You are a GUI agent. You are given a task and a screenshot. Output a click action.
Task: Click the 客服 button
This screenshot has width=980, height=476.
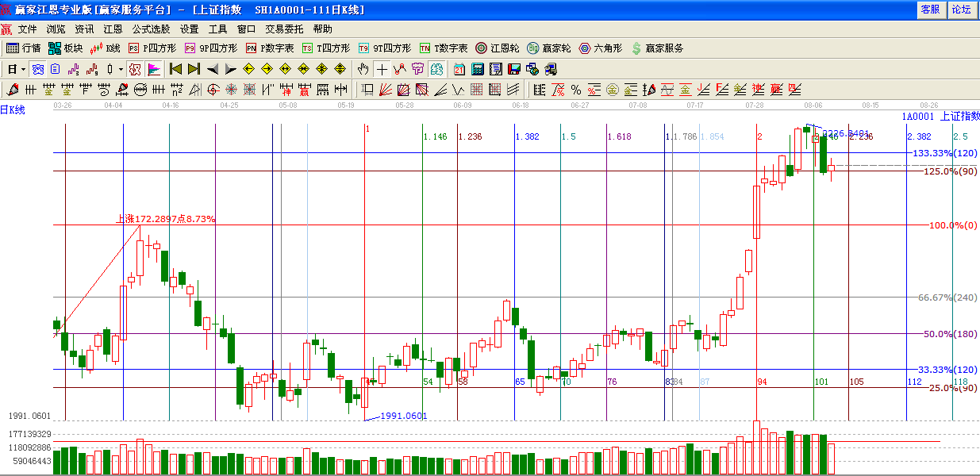[929, 10]
